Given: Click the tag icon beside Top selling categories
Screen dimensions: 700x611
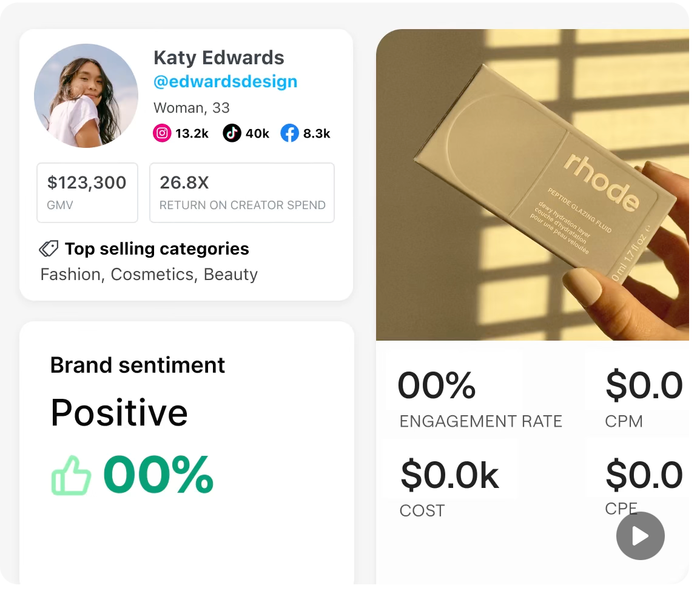Looking at the screenshot, I should pyautogui.click(x=49, y=249).
